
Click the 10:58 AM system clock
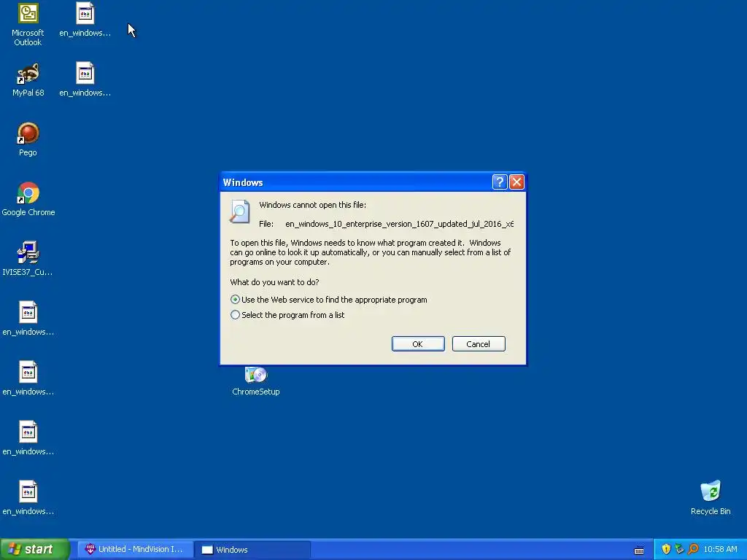pyautogui.click(x=720, y=549)
